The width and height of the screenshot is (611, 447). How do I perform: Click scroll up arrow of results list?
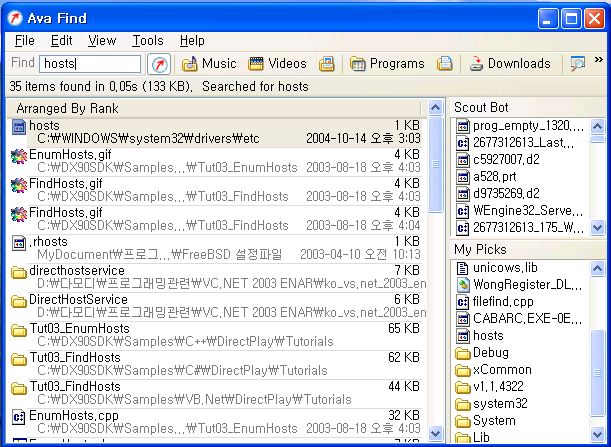(435, 108)
